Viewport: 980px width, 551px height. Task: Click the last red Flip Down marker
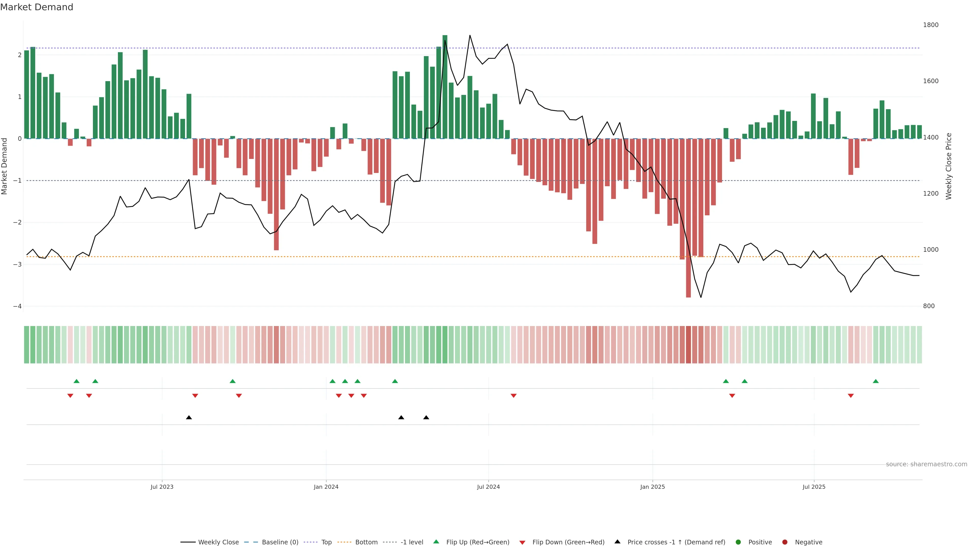click(x=851, y=396)
